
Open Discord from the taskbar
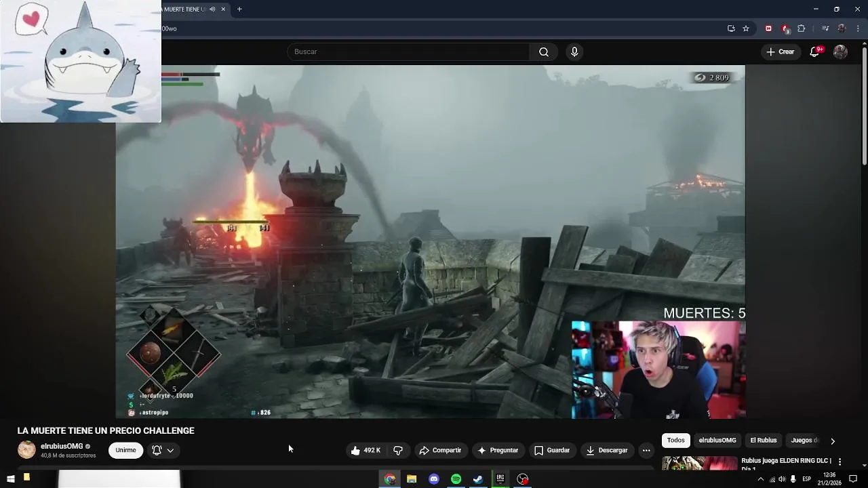(x=434, y=479)
